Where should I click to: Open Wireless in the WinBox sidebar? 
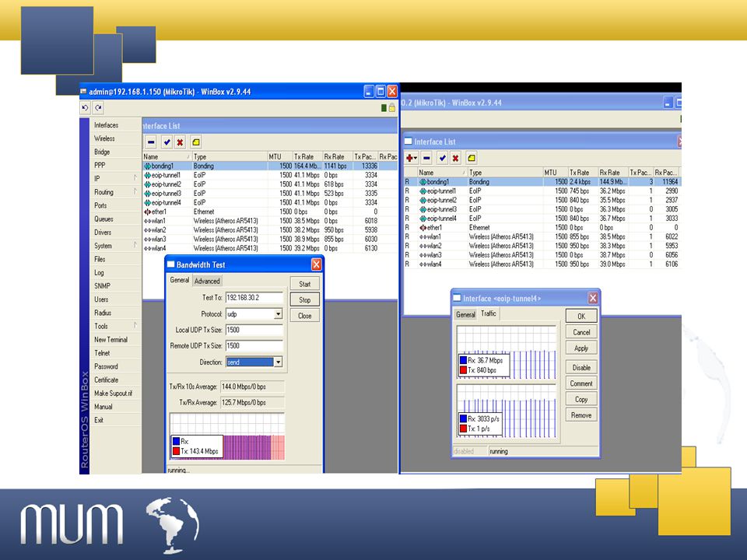pyautogui.click(x=104, y=138)
